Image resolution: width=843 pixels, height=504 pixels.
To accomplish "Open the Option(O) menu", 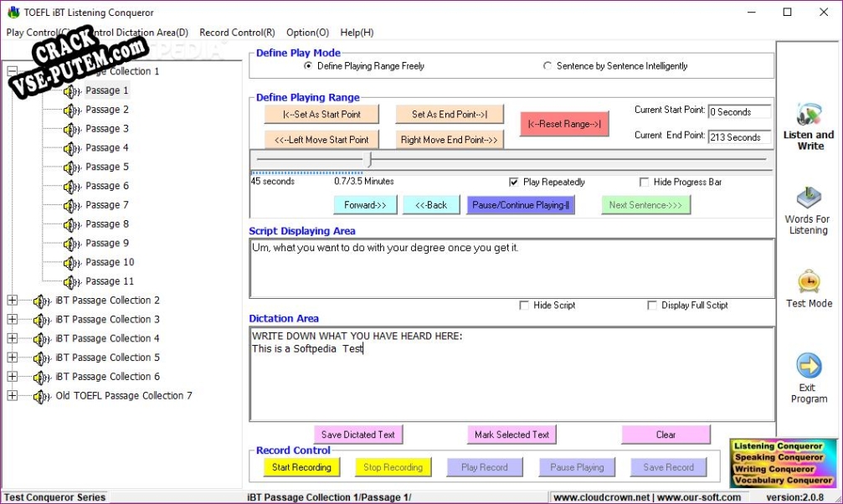I will 307,33.
